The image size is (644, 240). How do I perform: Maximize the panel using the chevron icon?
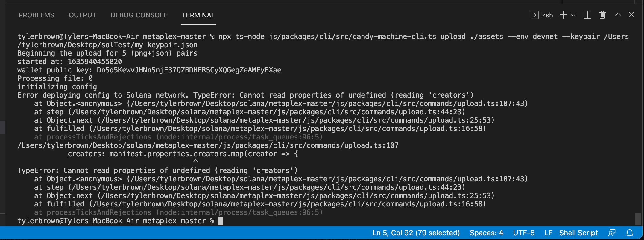tap(618, 15)
